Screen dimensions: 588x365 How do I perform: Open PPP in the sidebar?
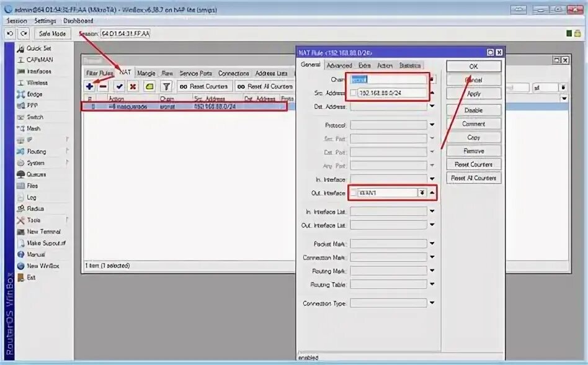(x=32, y=106)
